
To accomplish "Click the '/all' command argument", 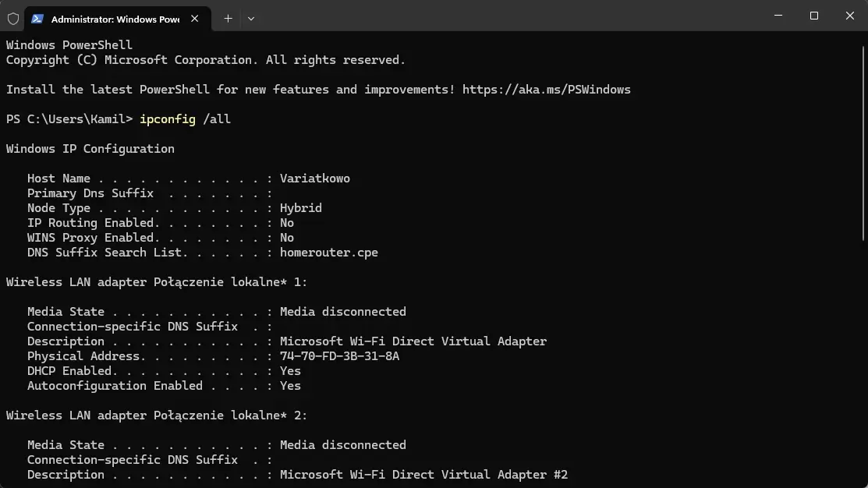I will click(x=217, y=119).
